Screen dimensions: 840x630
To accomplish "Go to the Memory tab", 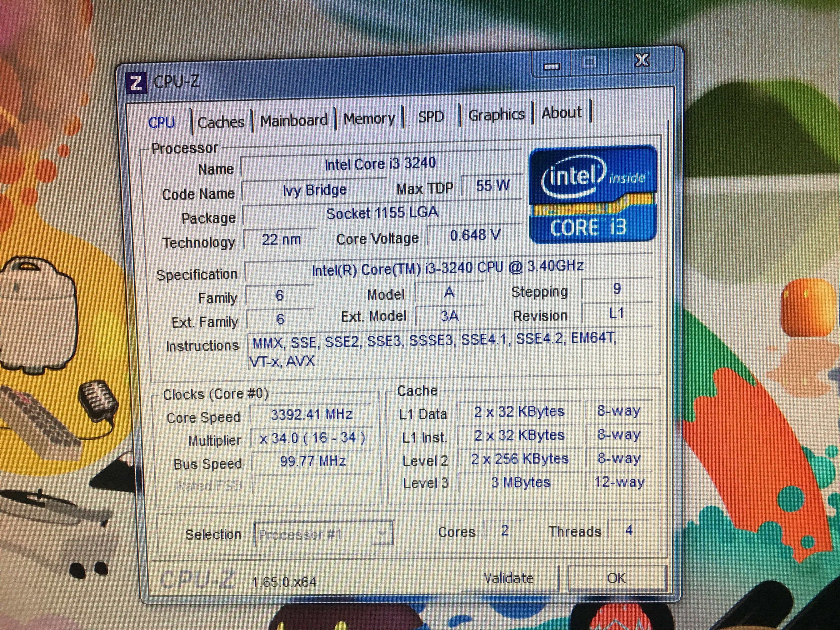I will pyautogui.click(x=369, y=119).
